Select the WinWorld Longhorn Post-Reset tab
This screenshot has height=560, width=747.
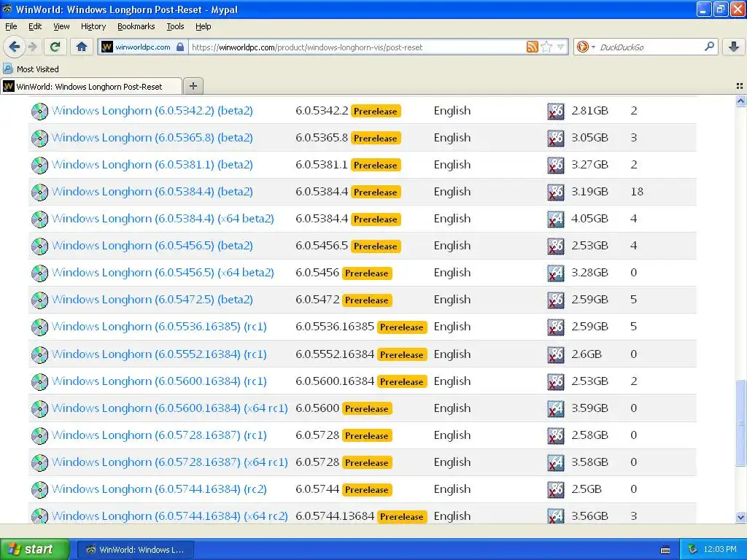coord(91,86)
